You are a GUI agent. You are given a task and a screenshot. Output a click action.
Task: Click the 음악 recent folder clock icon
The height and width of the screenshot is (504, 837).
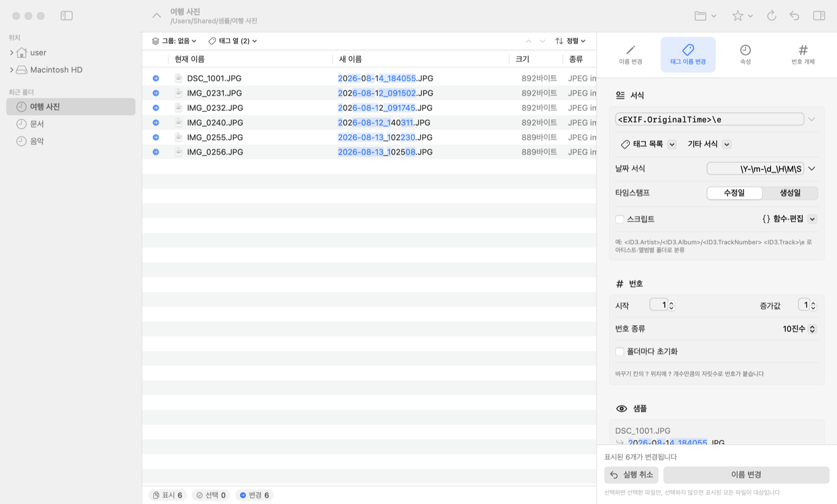point(21,141)
